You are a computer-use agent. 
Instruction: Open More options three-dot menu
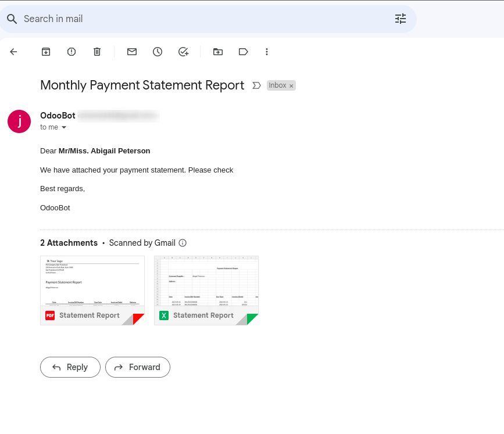[x=267, y=52]
